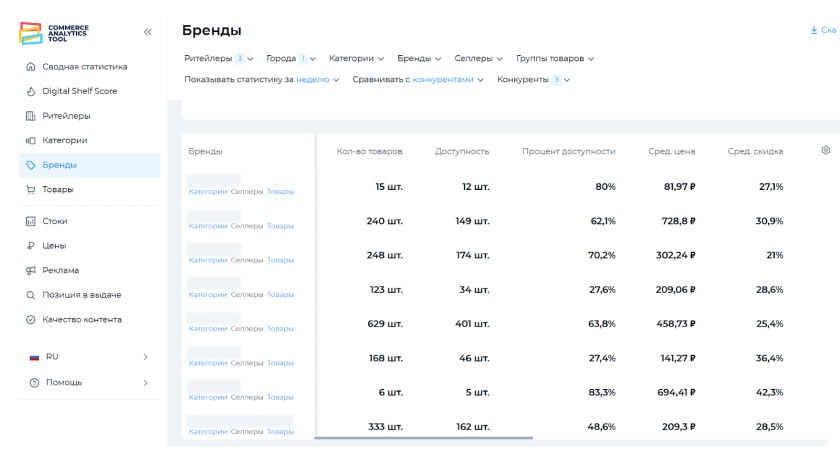Image resolution: width=840 pixels, height=460 pixels.
Task: Click the building icon beside Ритейлеры
Action: coord(31,116)
